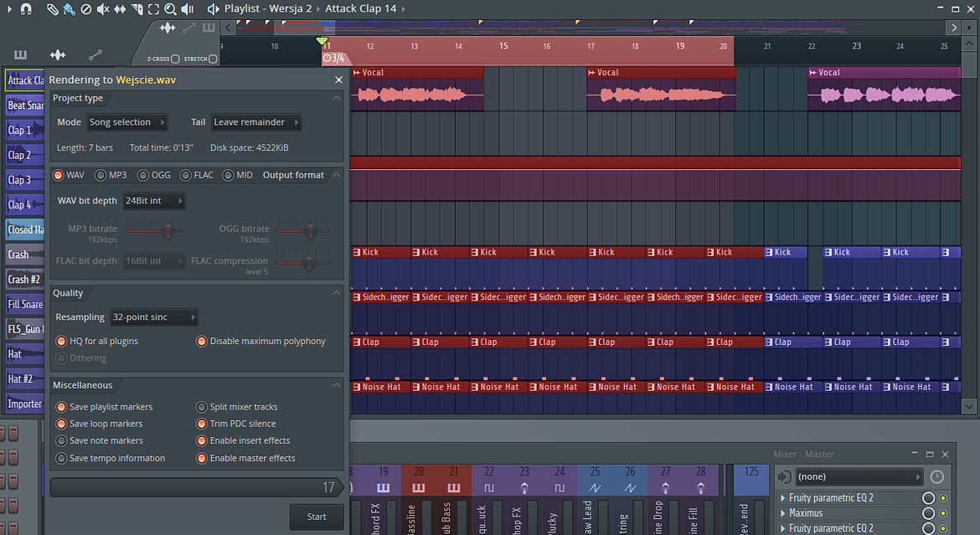Screen dimensions: 980x535
Task: Enable Split mixer tracks
Action: click(x=202, y=407)
